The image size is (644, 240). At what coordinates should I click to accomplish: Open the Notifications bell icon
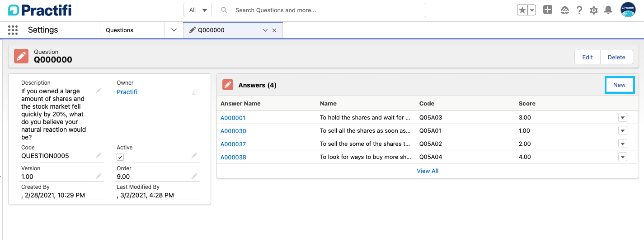click(x=608, y=10)
